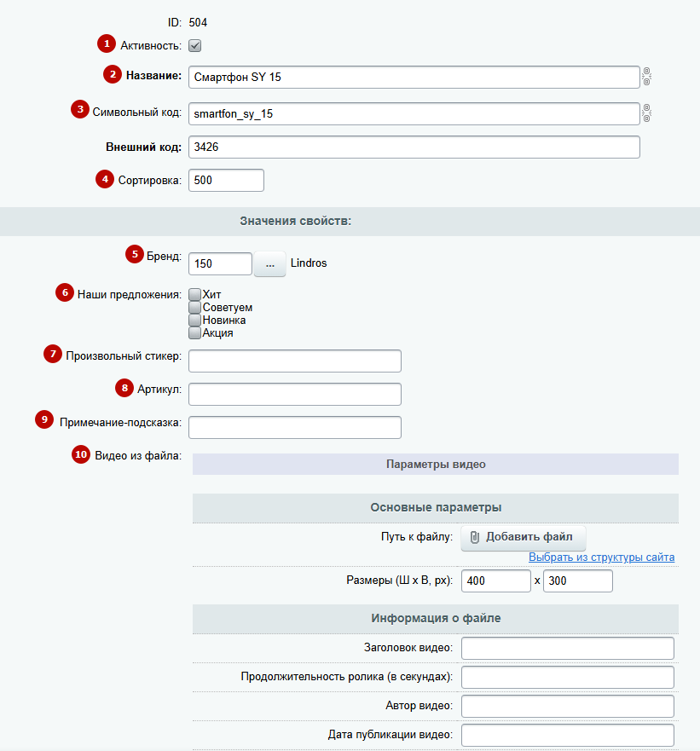Toggle the Активность checkbox
The width and height of the screenshot is (700, 751).
click(x=194, y=45)
